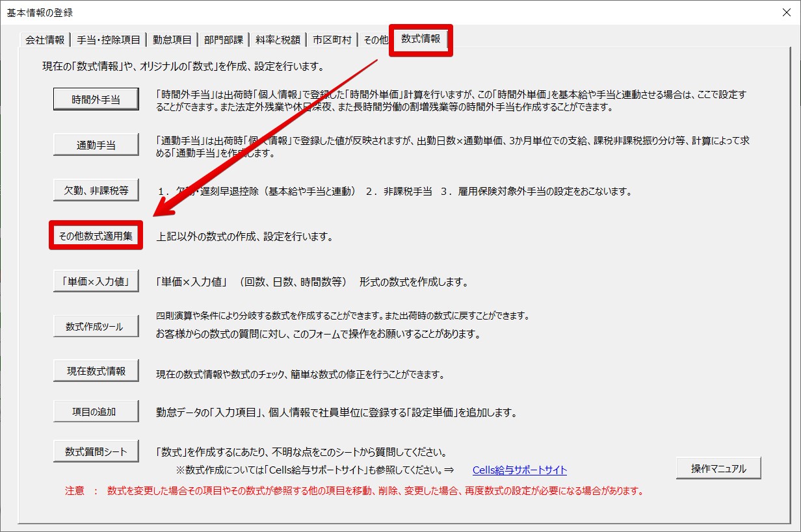
Task: Switch to the 市区町村 tab
Action: pyautogui.click(x=332, y=40)
